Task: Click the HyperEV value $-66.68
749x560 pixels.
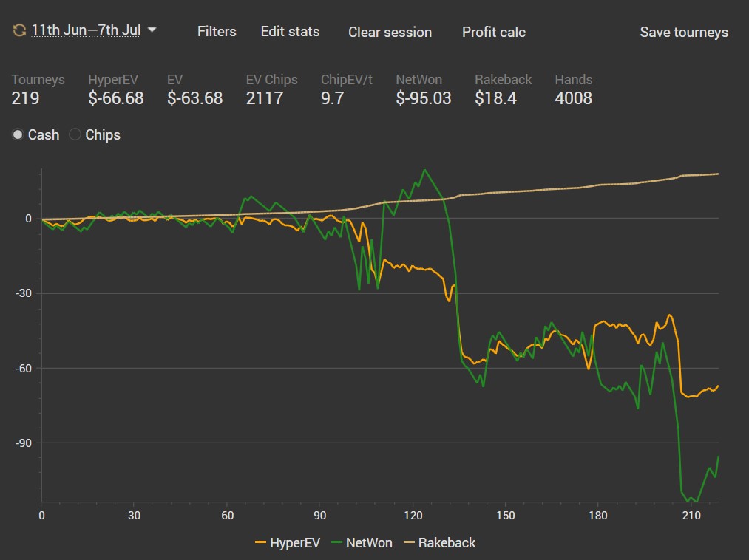Action: pyautogui.click(x=115, y=98)
